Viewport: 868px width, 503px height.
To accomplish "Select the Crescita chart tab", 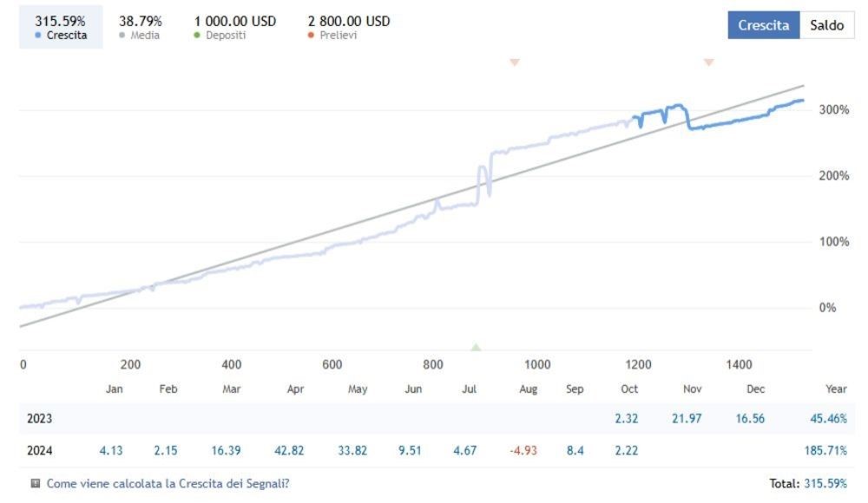I will [763, 25].
